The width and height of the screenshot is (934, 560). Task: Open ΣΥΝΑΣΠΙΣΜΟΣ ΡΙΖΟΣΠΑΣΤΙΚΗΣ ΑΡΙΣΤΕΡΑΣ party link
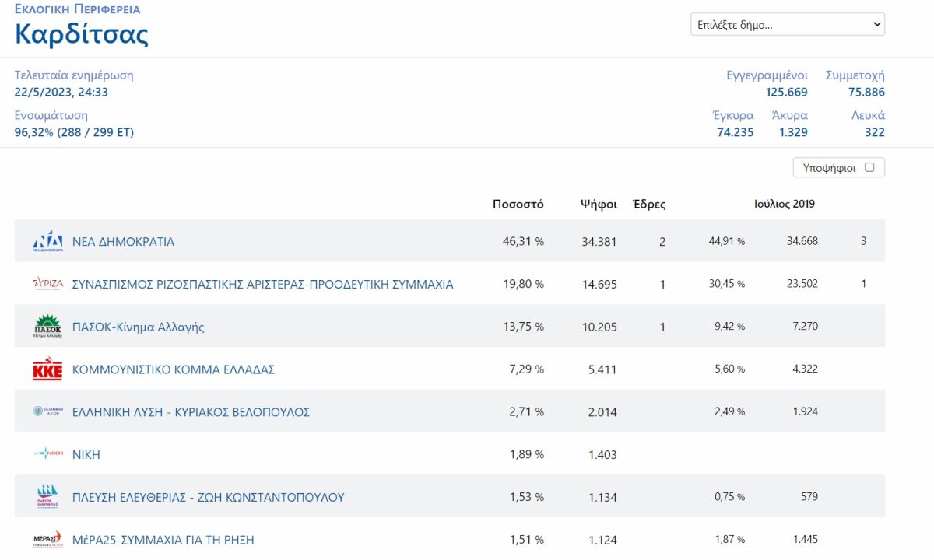262,284
